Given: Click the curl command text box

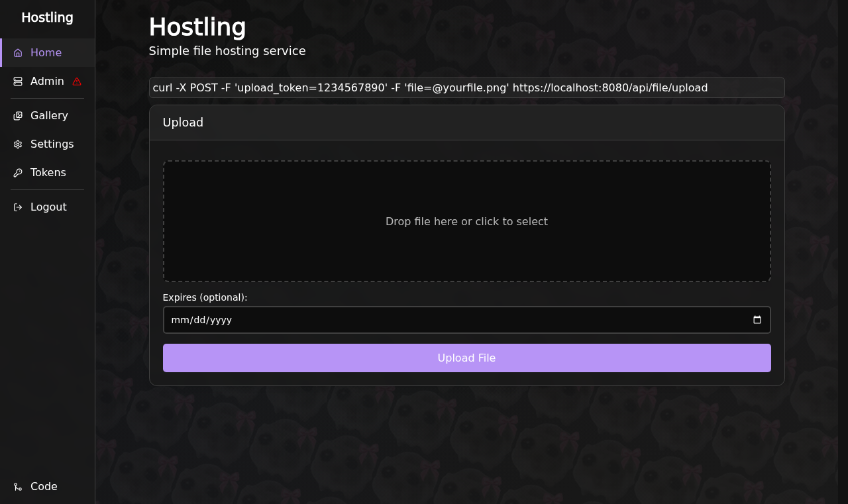Looking at the screenshot, I should tap(466, 88).
